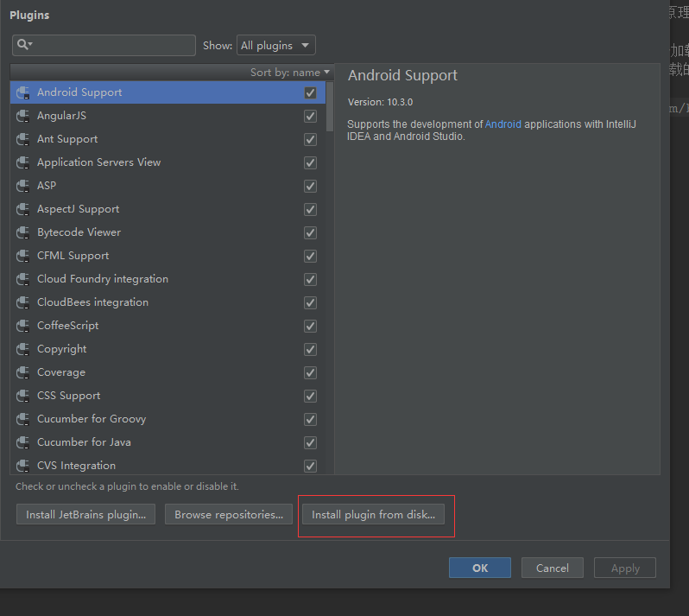Select the Bytecode Viewer row
Viewport: 689px width, 616px height.
[x=168, y=232]
